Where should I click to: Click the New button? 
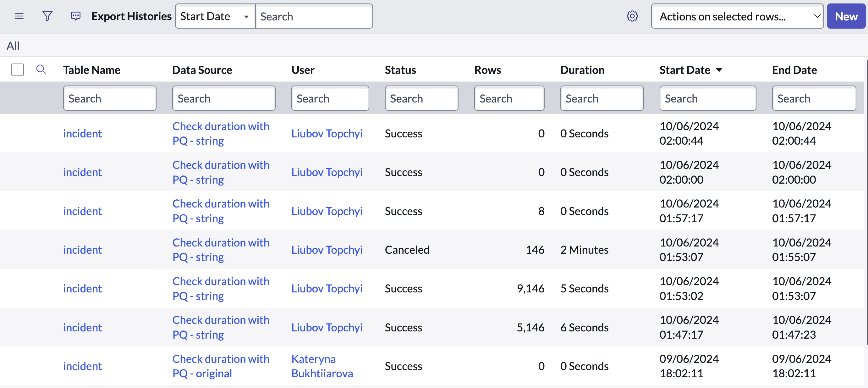pyautogui.click(x=846, y=16)
